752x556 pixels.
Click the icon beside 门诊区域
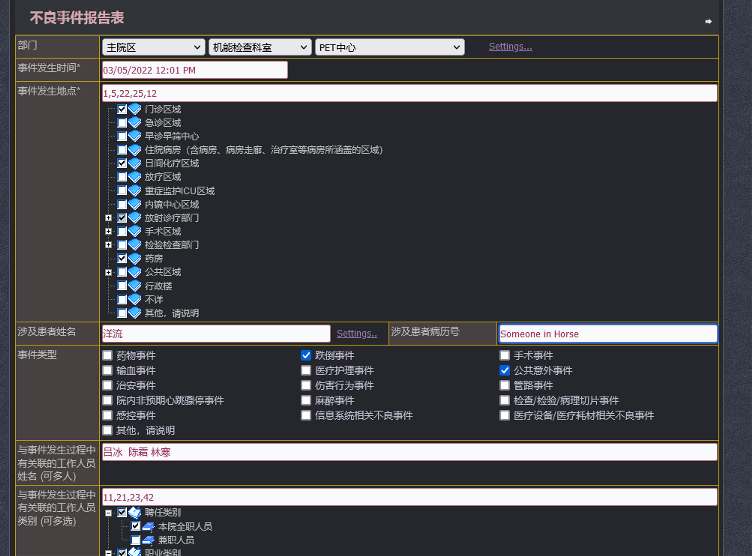135,109
